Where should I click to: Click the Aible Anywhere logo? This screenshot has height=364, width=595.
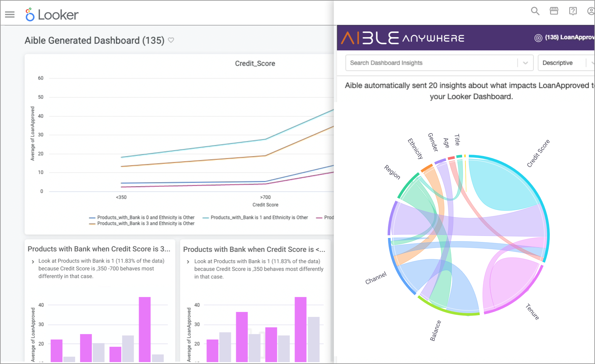(x=403, y=38)
